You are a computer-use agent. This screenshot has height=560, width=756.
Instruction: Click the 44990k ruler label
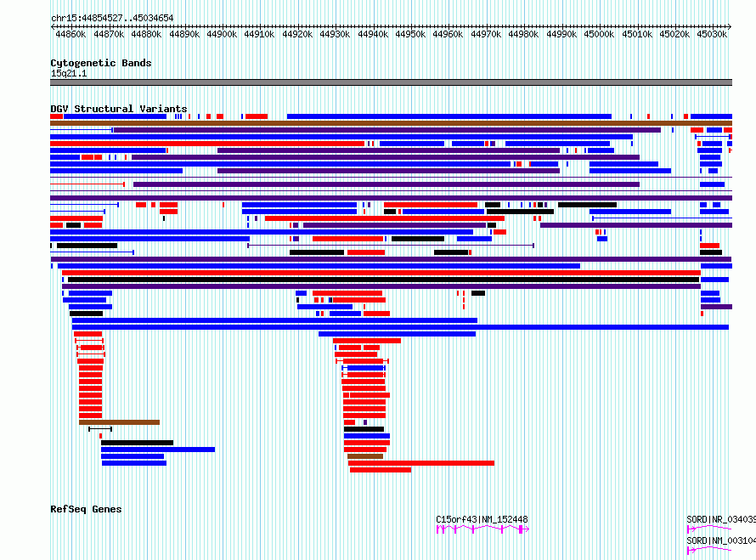[x=561, y=34]
